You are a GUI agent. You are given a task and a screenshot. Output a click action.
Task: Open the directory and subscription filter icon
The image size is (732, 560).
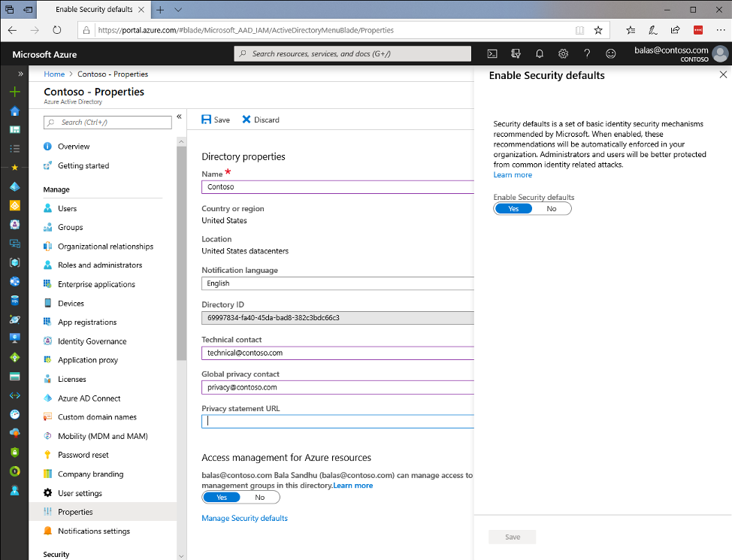pyautogui.click(x=516, y=54)
